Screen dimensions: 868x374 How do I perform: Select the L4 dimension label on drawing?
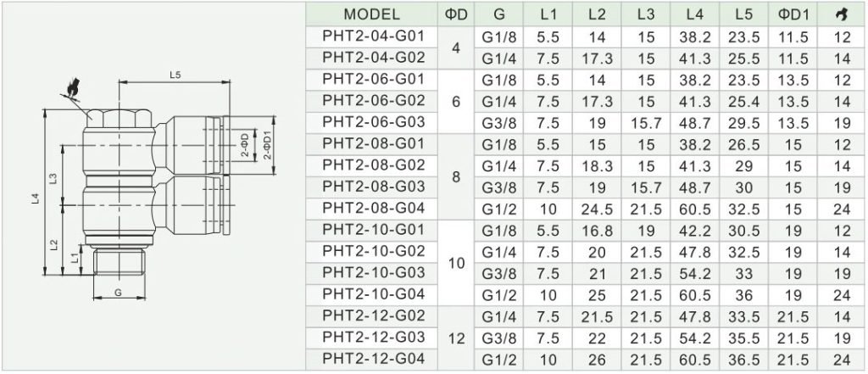(34, 198)
